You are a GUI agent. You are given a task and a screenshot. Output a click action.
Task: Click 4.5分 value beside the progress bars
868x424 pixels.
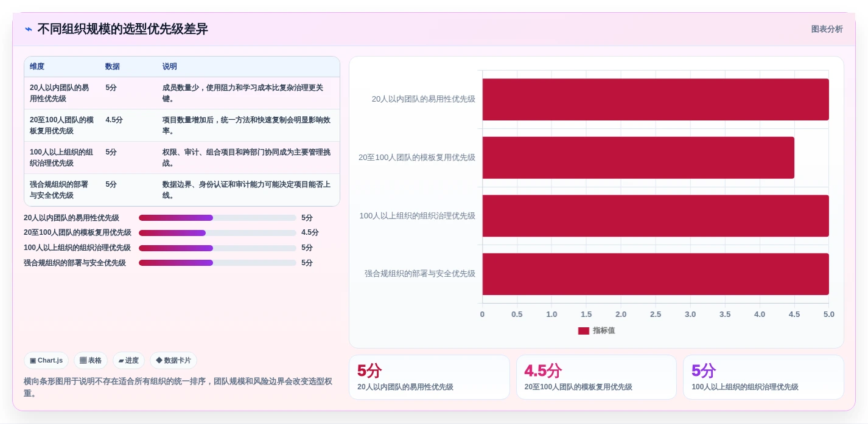point(310,232)
